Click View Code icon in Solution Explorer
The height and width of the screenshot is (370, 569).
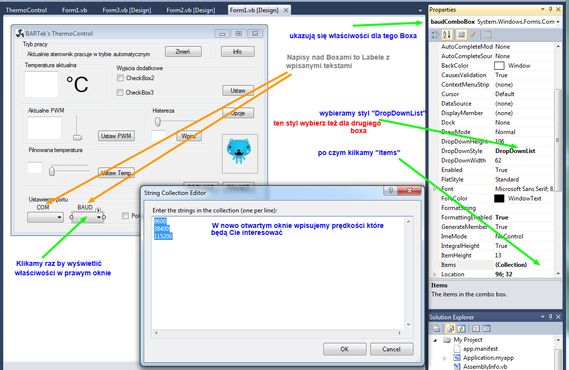(x=476, y=329)
